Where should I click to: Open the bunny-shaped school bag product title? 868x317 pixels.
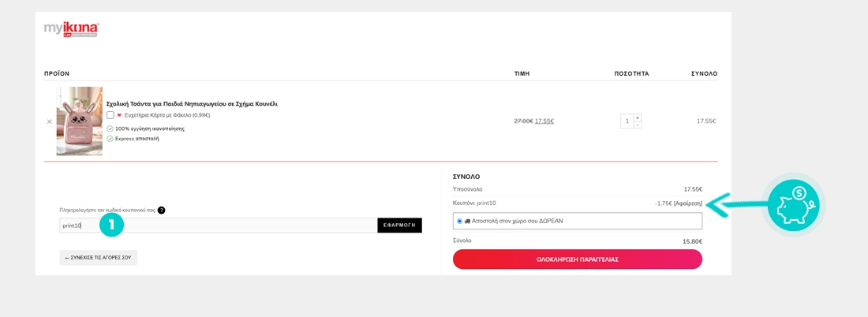192,104
